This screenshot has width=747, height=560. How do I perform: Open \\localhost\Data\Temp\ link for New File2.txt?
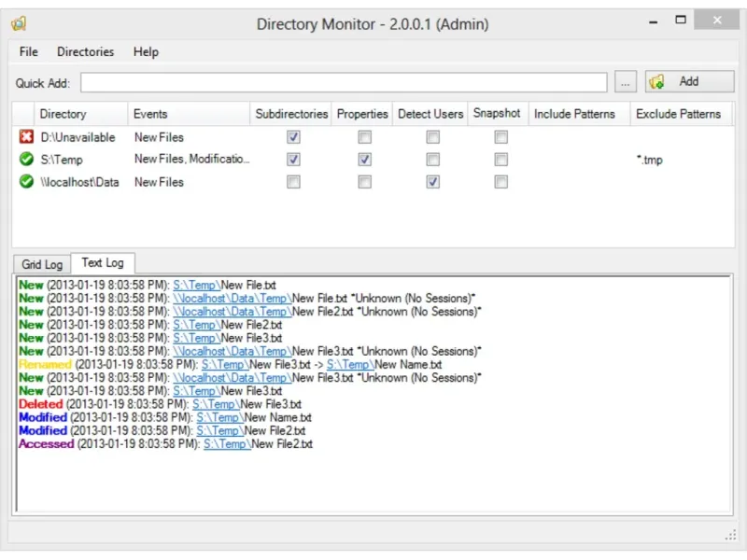232,312
